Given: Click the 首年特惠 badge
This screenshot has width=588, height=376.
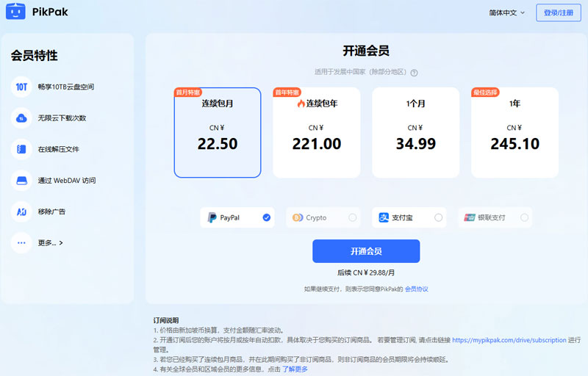Looking at the screenshot, I should (287, 93).
